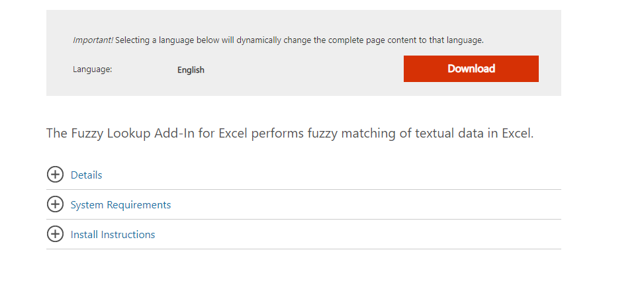Click the "Language:" field label

pyautogui.click(x=93, y=69)
